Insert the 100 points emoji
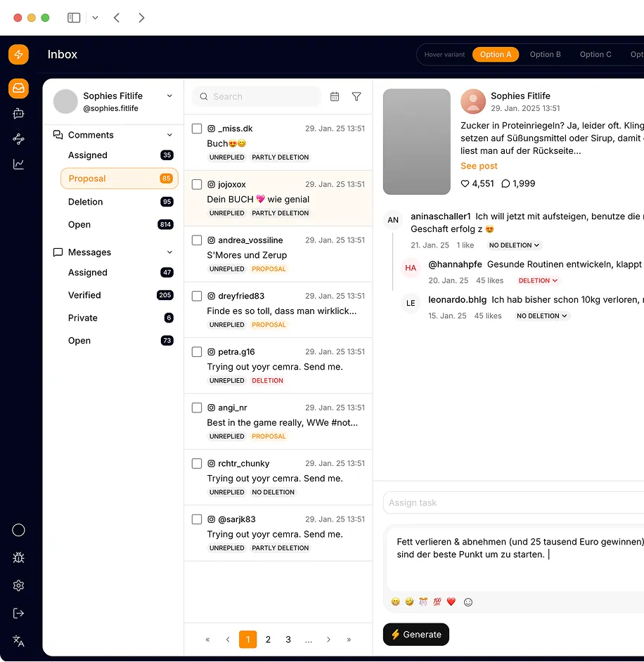This screenshot has width=644, height=662. 437,602
